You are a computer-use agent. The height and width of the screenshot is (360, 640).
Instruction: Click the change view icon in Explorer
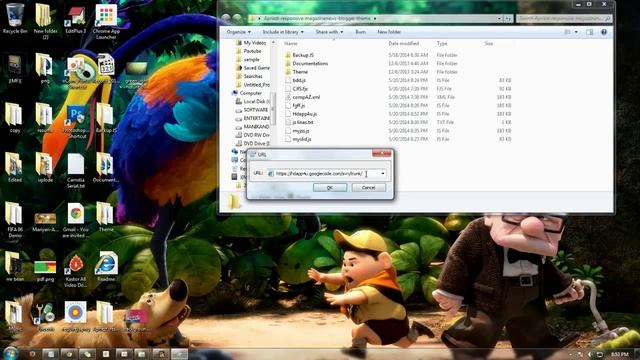pyautogui.click(x=567, y=32)
